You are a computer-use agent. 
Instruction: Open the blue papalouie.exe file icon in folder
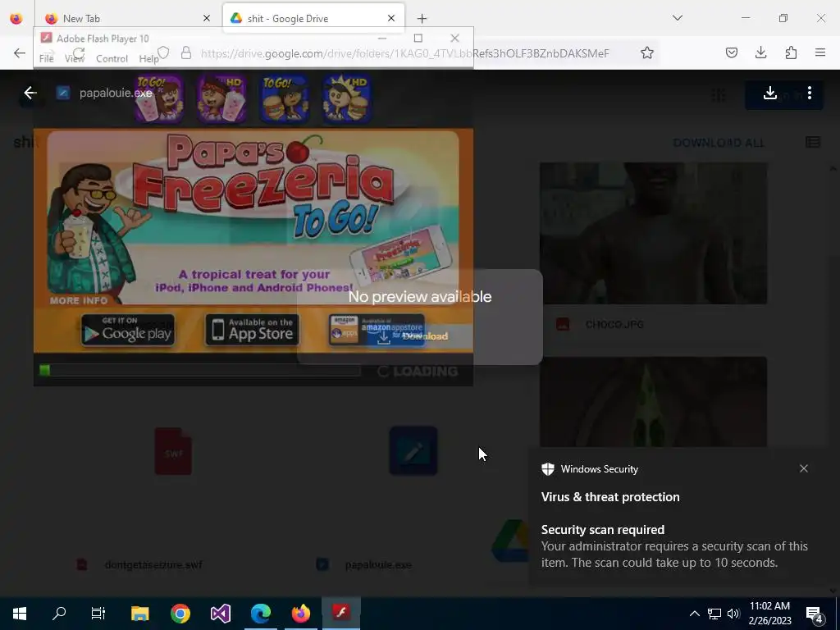coord(413,451)
